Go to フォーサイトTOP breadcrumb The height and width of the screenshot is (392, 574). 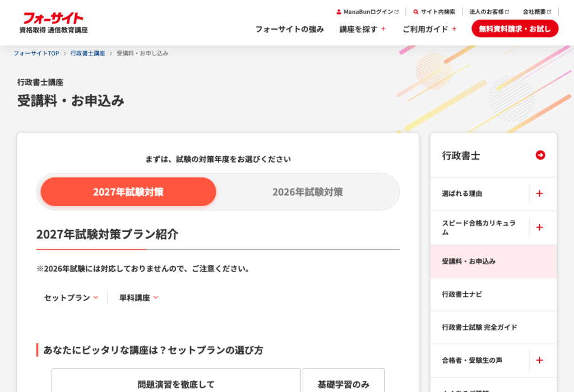(36, 53)
